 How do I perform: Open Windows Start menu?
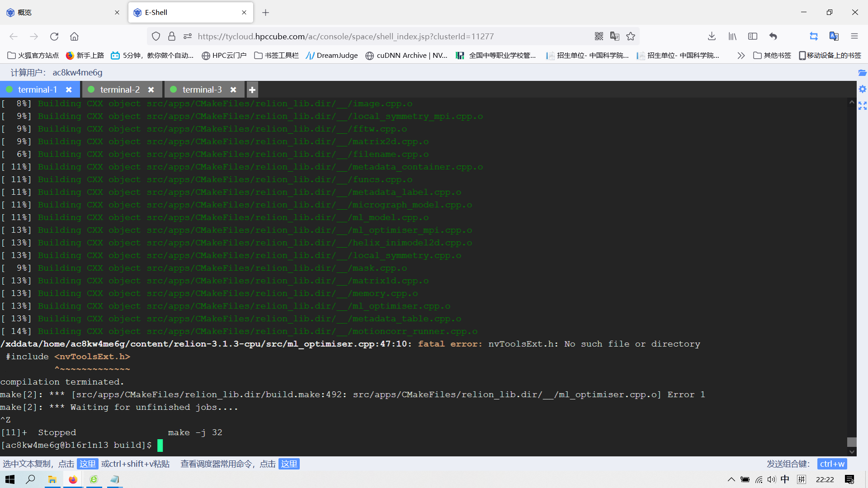[10, 479]
